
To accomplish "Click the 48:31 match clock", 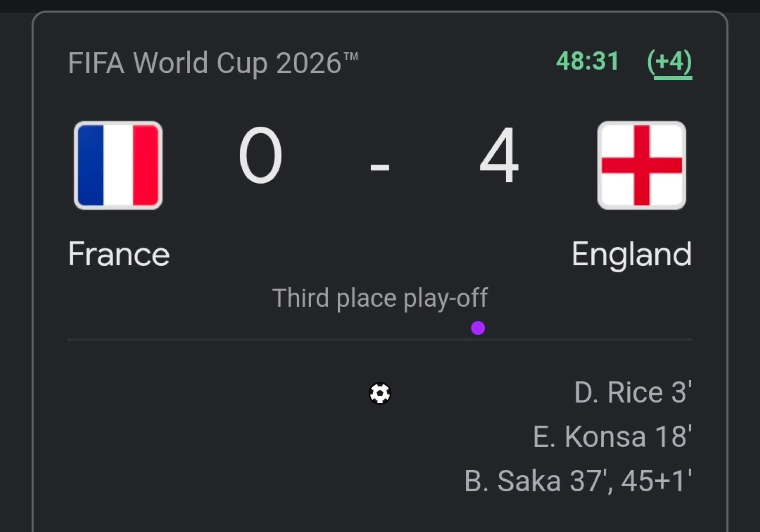I will (587, 61).
